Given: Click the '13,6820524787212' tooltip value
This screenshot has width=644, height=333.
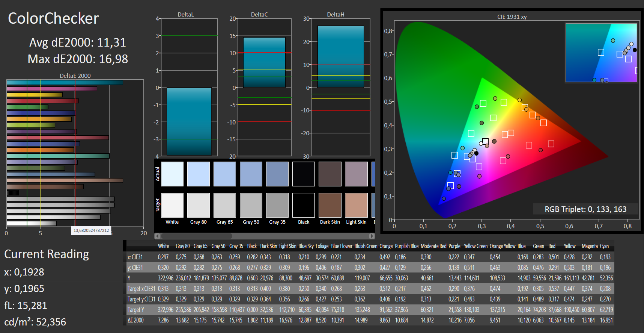Looking at the screenshot, I should (91, 230).
